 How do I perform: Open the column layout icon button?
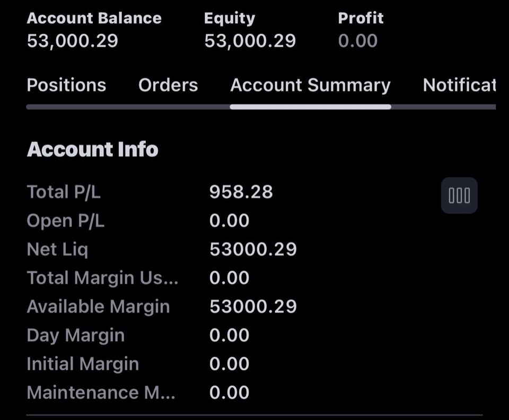click(459, 195)
